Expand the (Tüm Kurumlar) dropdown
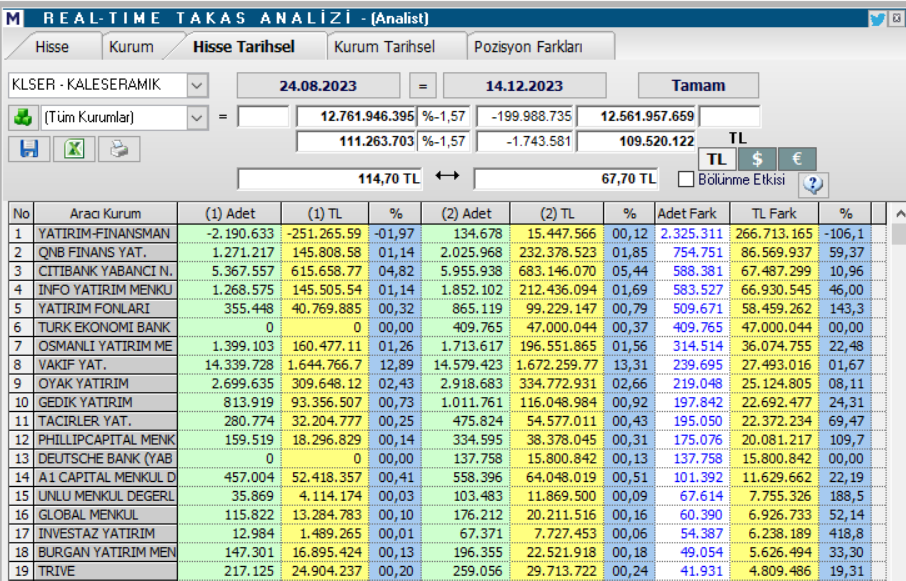Image resolution: width=906 pixels, height=581 pixels. click(197, 118)
